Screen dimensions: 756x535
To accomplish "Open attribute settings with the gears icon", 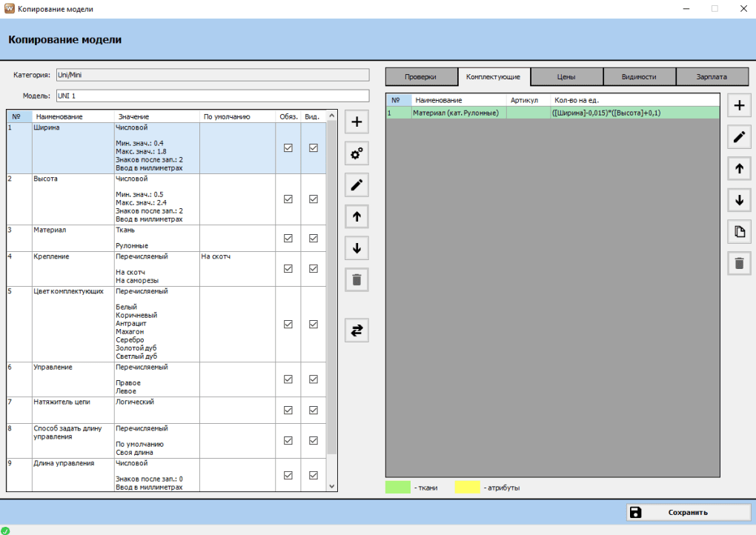I will tap(357, 154).
